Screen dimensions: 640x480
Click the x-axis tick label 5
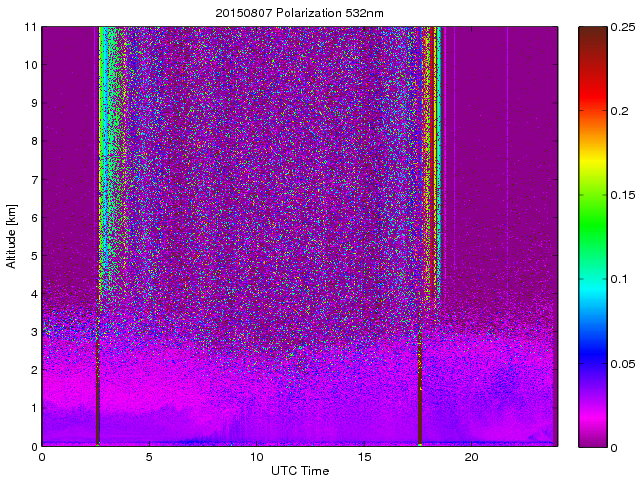click(149, 457)
